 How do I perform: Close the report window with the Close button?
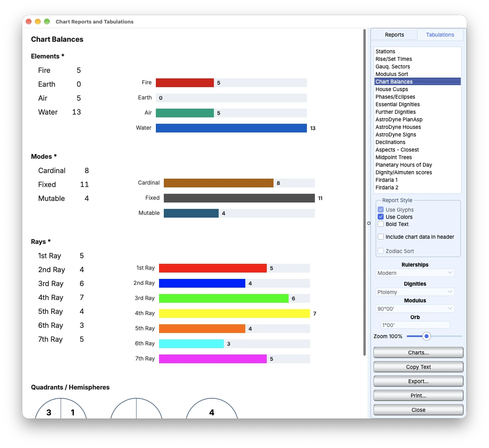[x=418, y=410]
